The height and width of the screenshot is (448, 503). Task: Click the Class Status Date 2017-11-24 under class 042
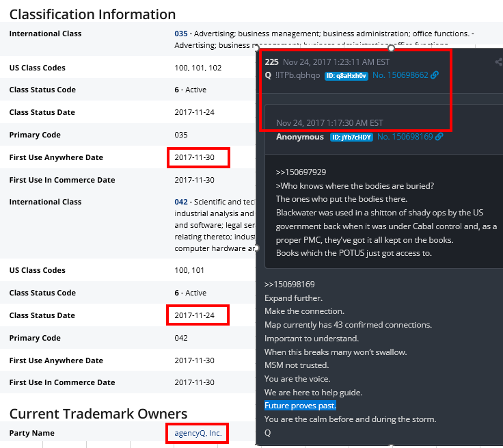tap(194, 315)
